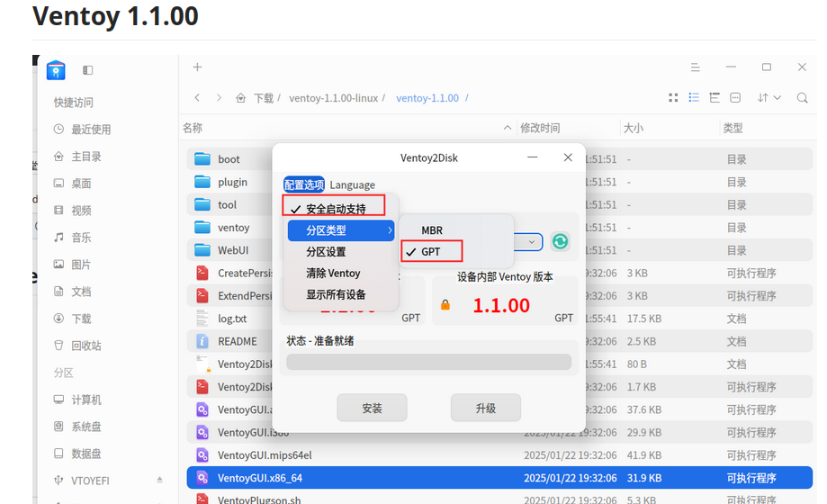Open the 配置选项 menu
The image size is (827, 504).
[304, 184]
